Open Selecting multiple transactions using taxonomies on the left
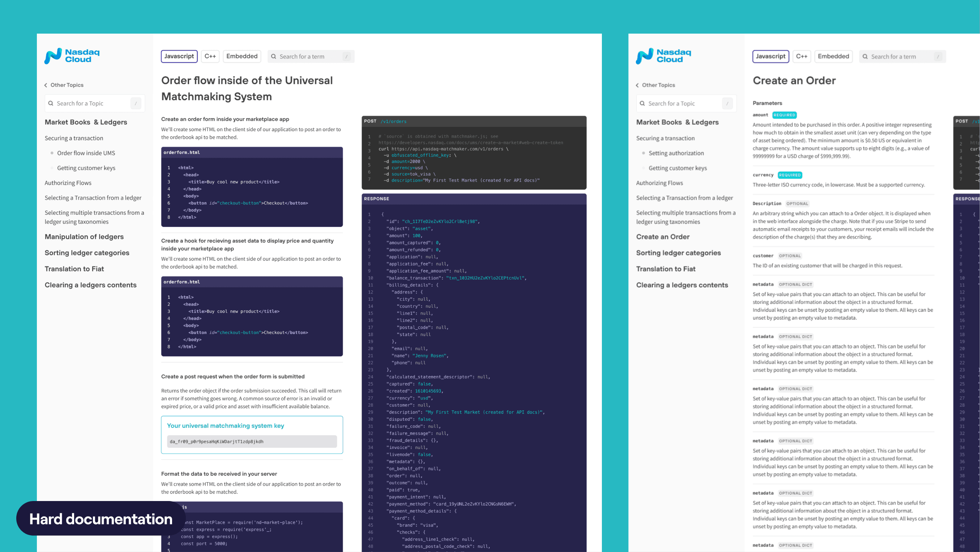The height and width of the screenshot is (552, 980). [x=94, y=217]
